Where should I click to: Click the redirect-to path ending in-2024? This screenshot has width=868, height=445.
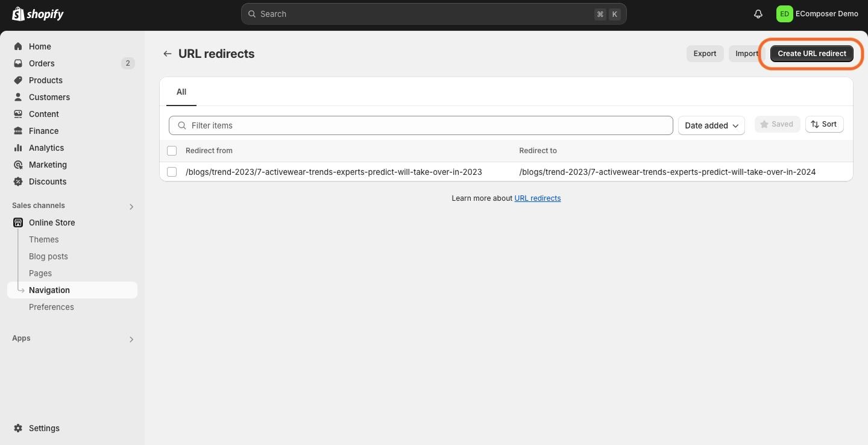click(668, 172)
